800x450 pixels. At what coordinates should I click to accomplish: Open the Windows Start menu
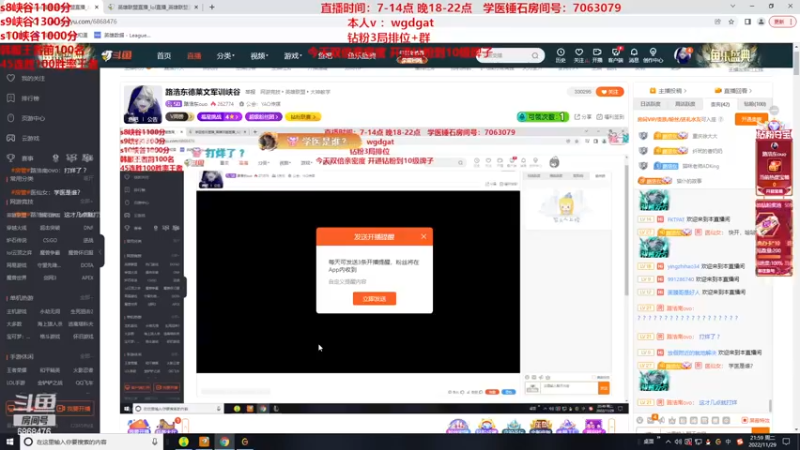click(9, 442)
